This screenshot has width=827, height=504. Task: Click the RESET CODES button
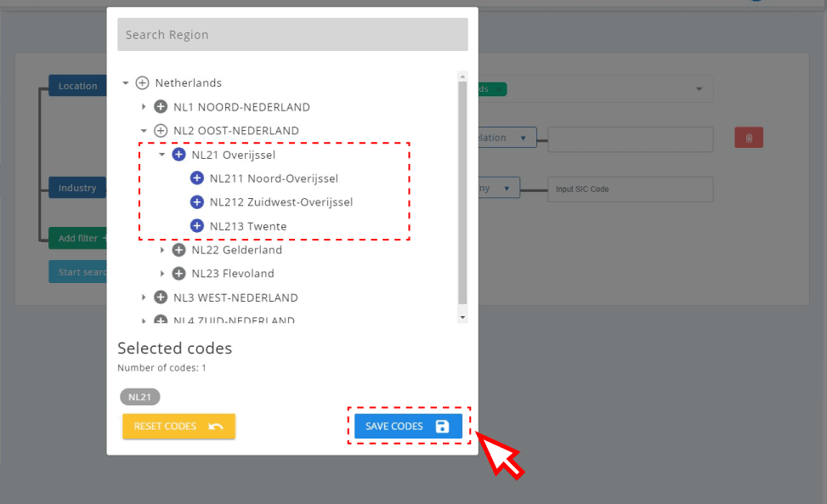pos(178,426)
